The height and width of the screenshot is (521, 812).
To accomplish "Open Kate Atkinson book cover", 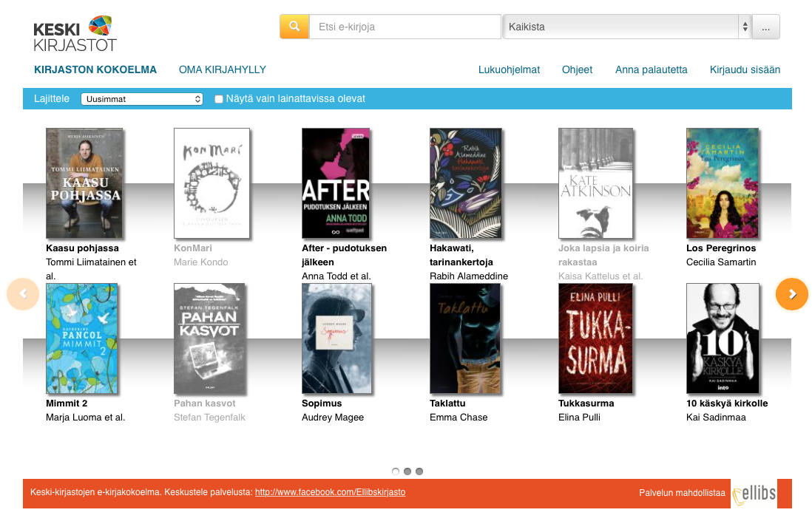I will click(x=595, y=183).
